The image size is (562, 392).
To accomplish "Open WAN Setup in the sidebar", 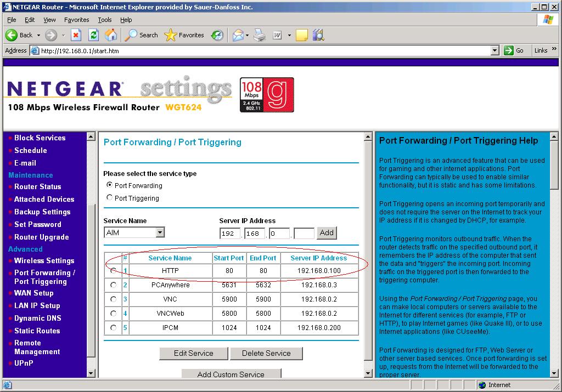I will click(33, 293).
